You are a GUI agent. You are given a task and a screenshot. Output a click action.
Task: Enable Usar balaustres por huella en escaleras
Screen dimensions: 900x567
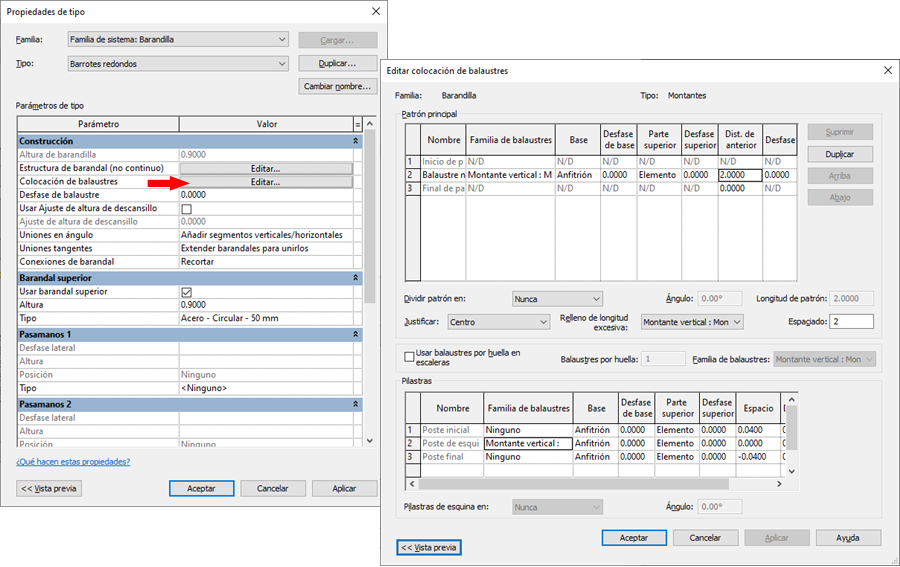pos(408,357)
